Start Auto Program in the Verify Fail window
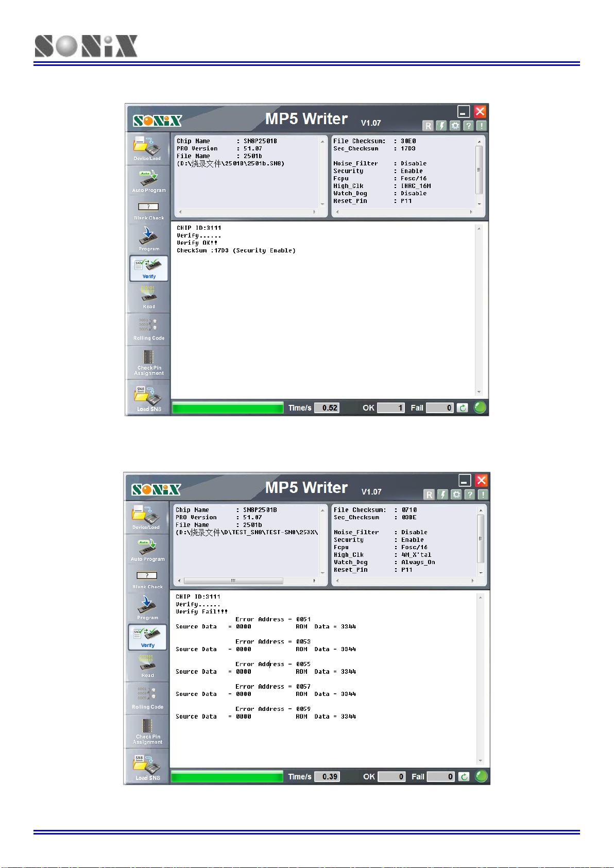This screenshot has width=614, height=868. pos(147,550)
